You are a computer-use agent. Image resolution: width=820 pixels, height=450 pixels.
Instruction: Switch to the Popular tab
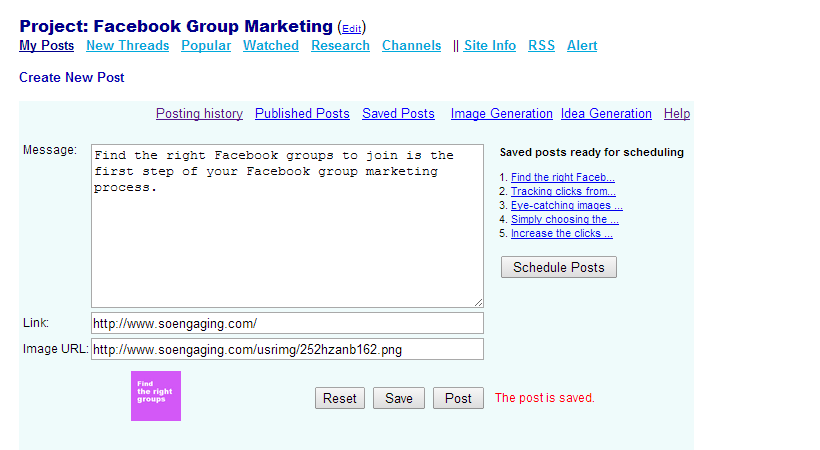tap(206, 46)
